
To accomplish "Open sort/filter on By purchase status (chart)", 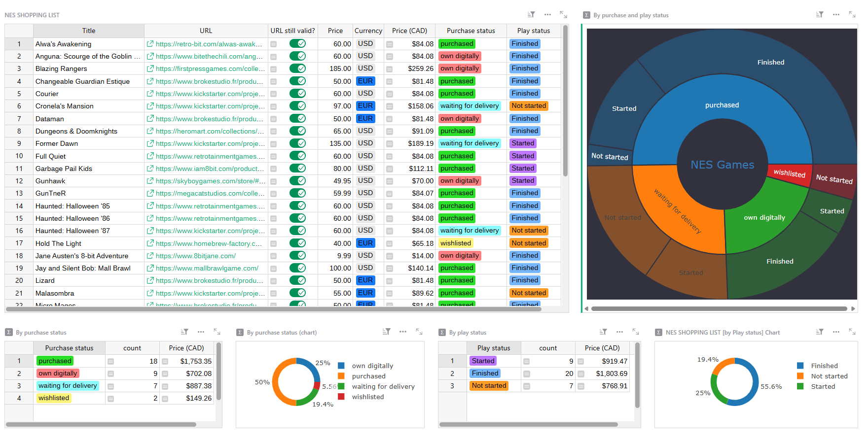I will [x=387, y=332].
